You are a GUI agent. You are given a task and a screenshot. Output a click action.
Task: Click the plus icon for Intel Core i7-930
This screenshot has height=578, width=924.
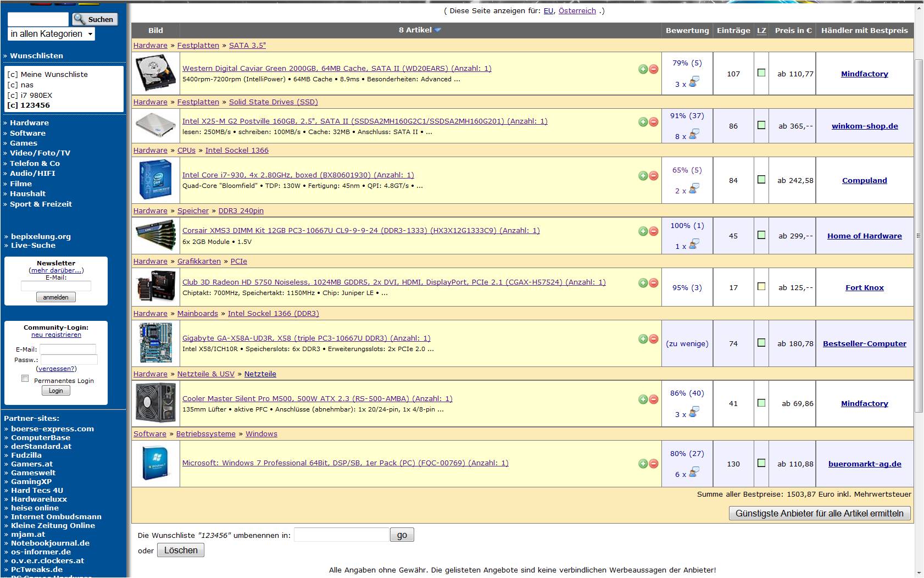click(x=643, y=176)
